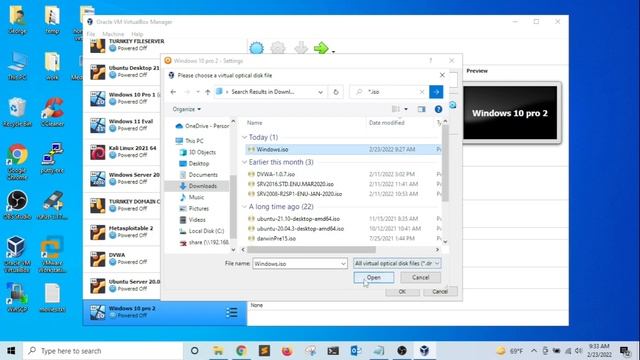The image size is (640, 360).
Task: Open OBS Studio desktop icon
Action: click(x=17, y=205)
